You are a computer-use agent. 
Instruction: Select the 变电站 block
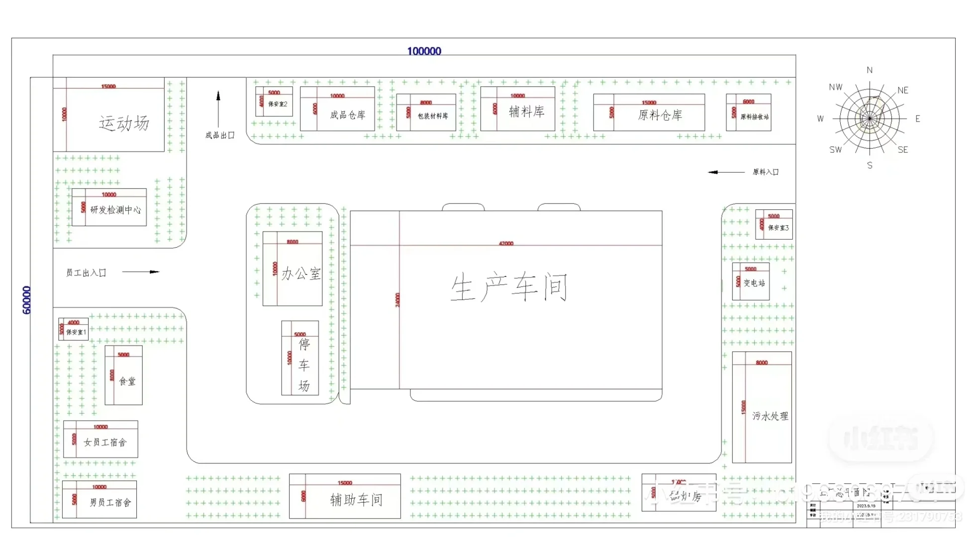[x=754, y=283]
